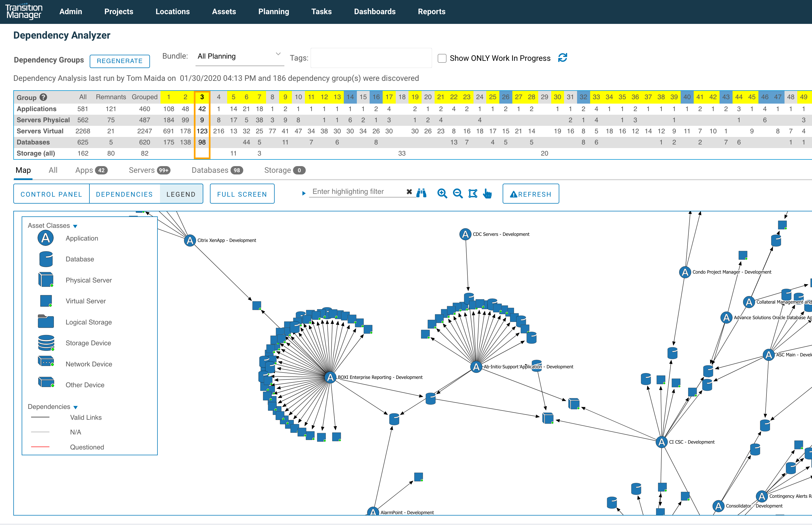The image size is (812, 525).
Task: Click the Full Screen button
Action: coord(242,194)
